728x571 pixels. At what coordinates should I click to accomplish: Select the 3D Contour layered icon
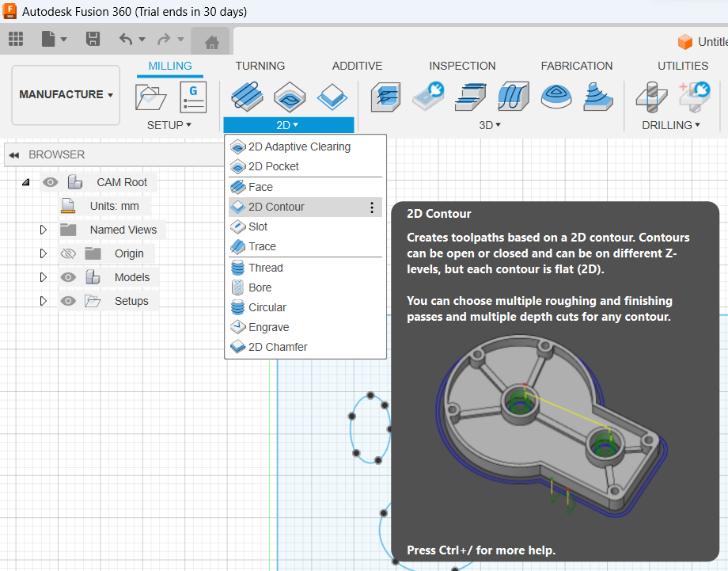[598, 96]
